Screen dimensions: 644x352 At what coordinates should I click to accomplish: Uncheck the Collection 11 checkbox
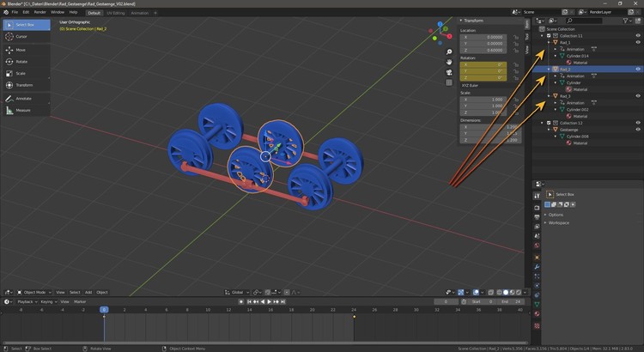pos(549,36)
